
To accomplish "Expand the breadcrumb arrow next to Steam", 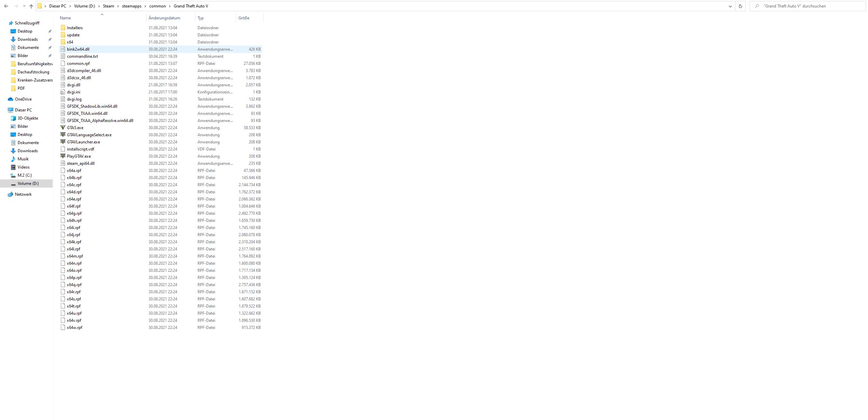I will pos(118,6).
